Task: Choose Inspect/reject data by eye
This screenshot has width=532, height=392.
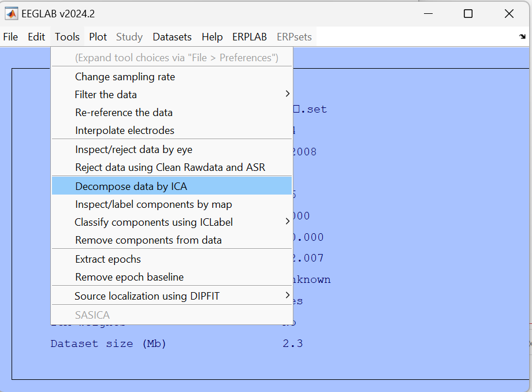Action: 172,150
